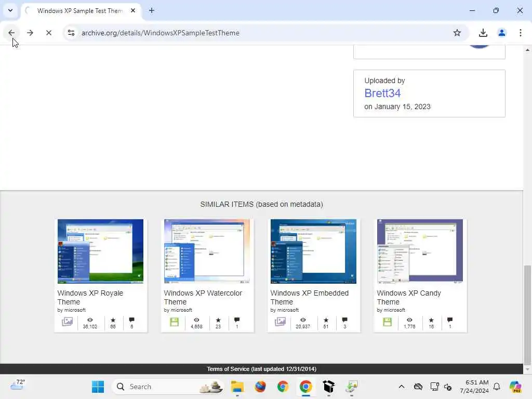Screen dimensions: 532x399
Task: Go back using the browser back arrow
Action: (11, 33)
